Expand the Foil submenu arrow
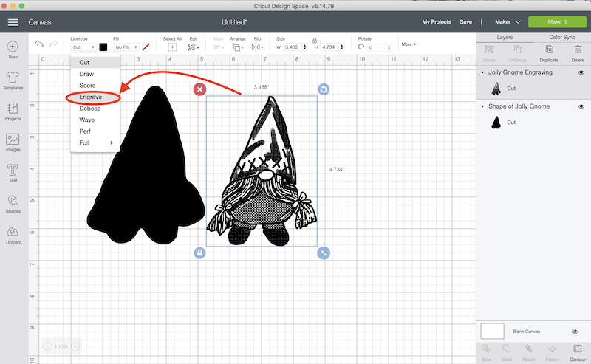The width and height of the screenshot is (591, 364). tap(112, 142)
